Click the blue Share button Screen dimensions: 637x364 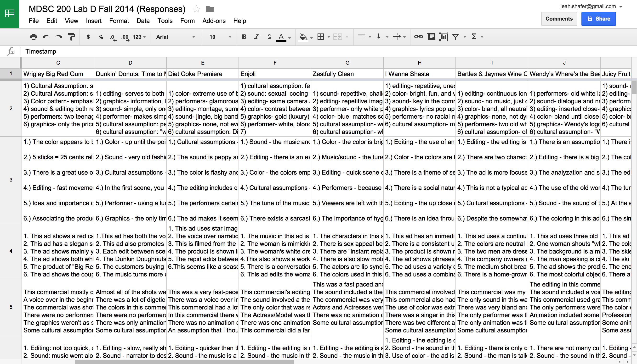[x=598, y=19]
